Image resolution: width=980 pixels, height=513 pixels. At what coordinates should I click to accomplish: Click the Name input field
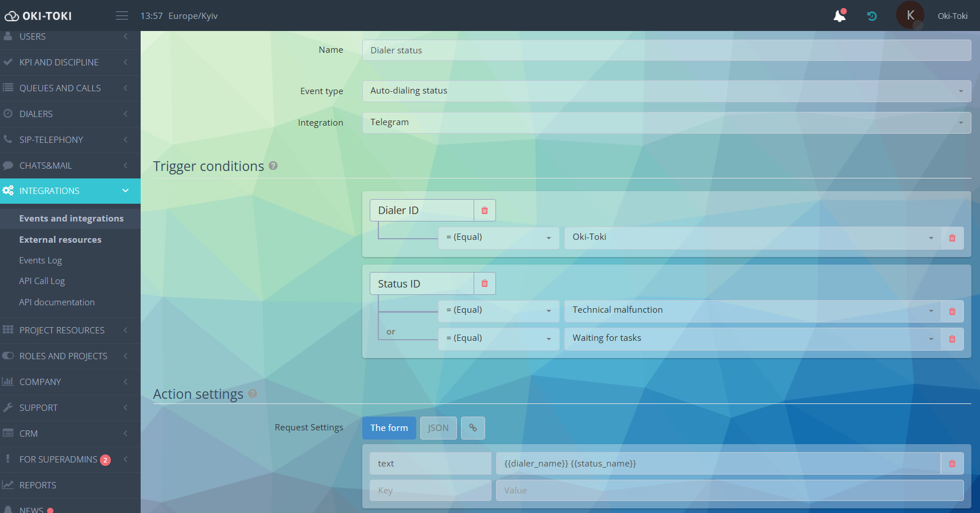(x=666, y=50)
